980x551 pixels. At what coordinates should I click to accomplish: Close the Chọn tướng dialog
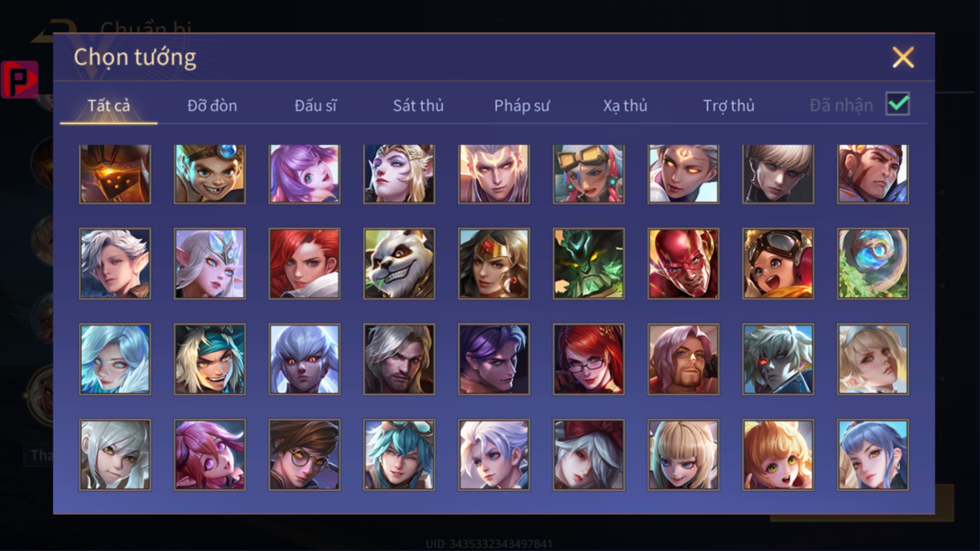click(903, 57)
